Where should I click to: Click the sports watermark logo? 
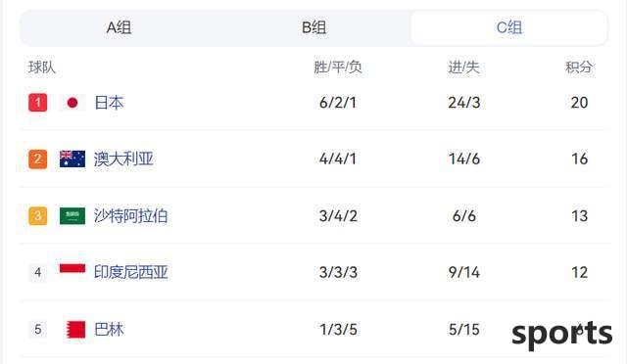[561, 334]
